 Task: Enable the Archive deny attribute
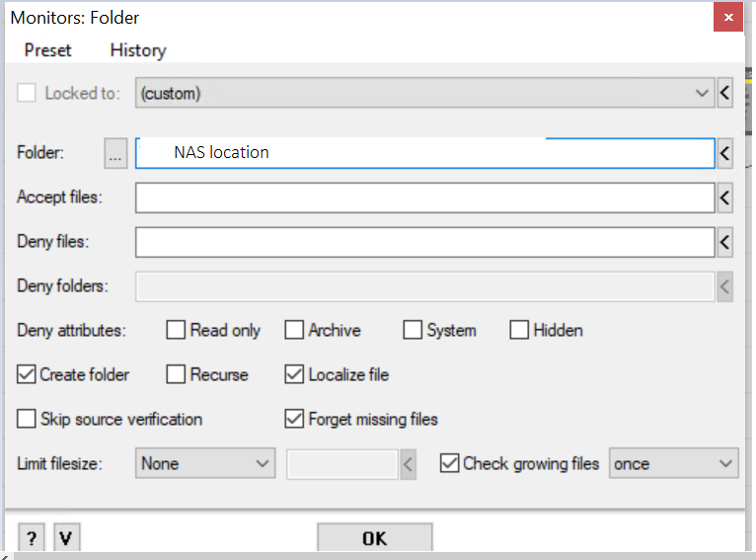point(294,331)
